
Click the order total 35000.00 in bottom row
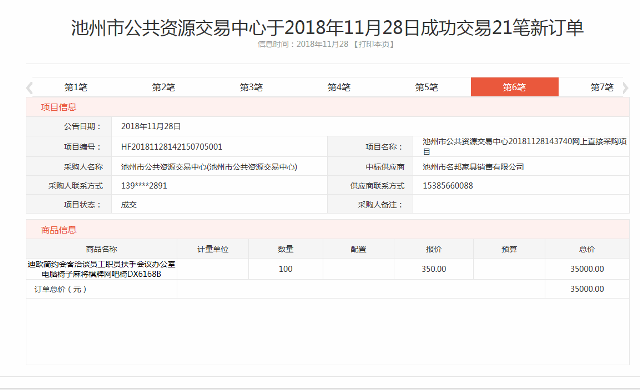coord(587,289)
